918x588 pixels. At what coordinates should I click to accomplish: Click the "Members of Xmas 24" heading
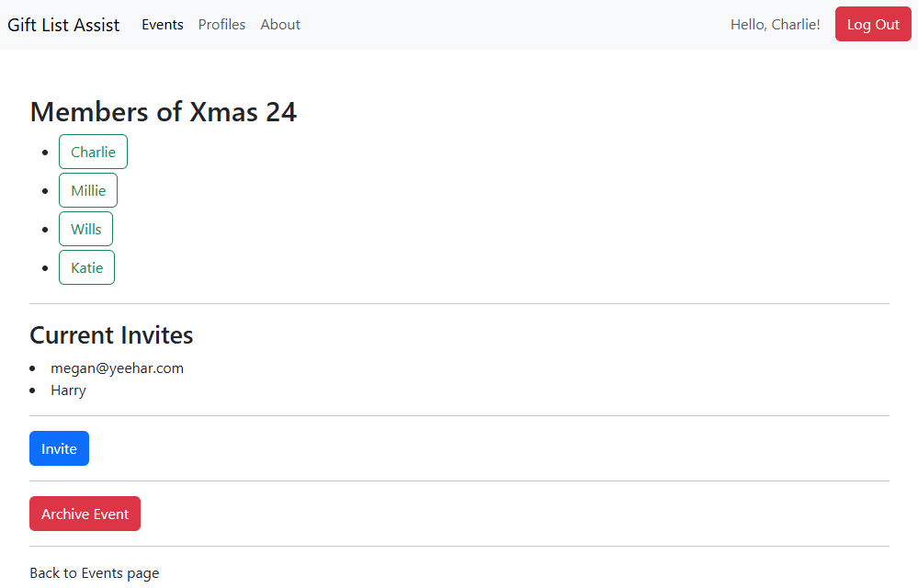point(164,112)
